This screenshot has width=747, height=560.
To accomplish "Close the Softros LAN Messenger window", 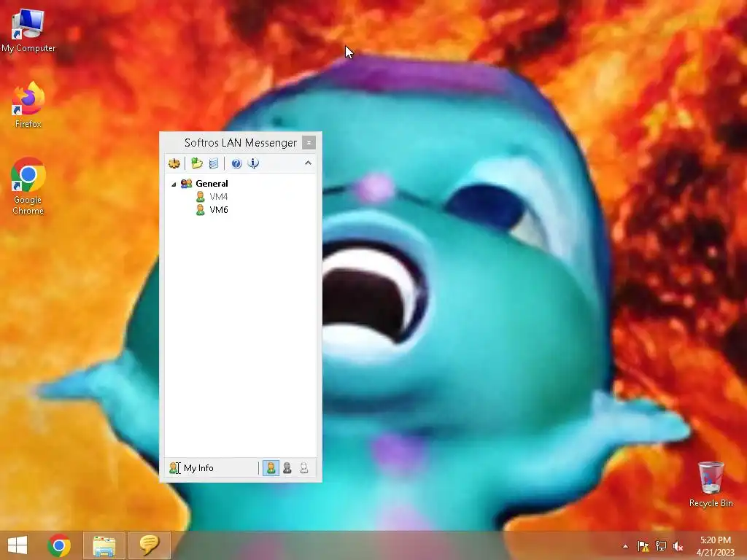I will [309, 142].
